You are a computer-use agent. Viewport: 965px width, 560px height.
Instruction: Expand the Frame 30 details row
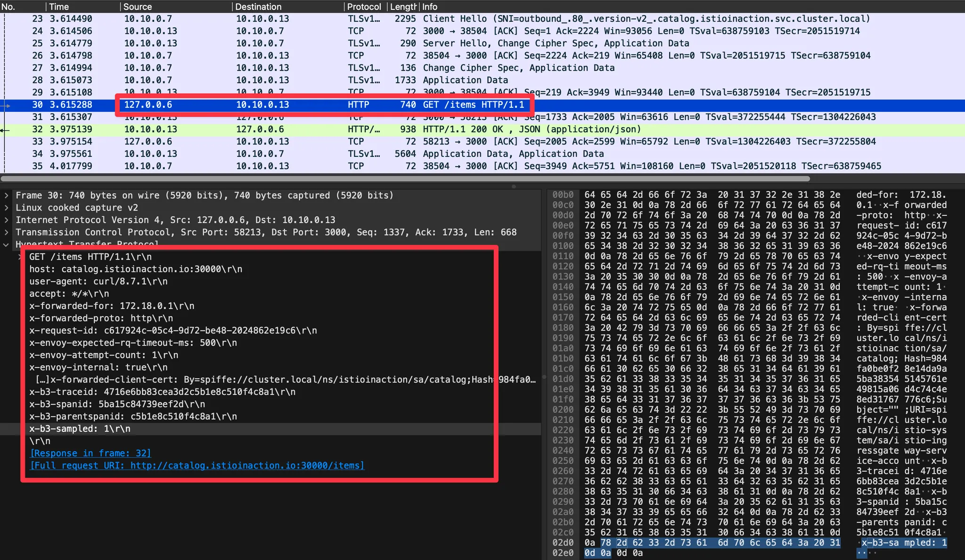[6, 195]
